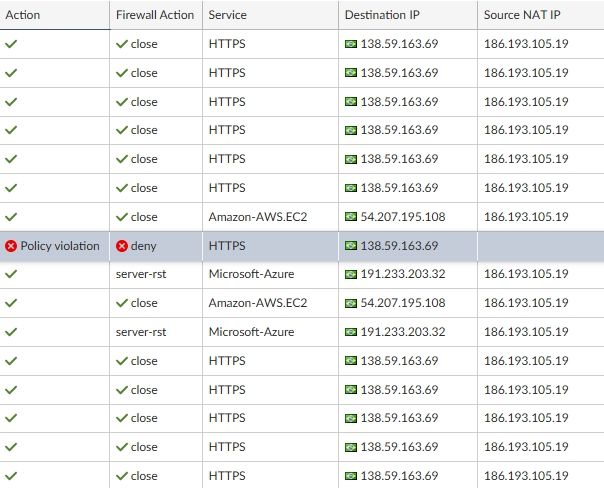Click the first Amazon-AWS.EC2 service cell
Image resolution: width=604 pixels, height=488 pixels.
(257, 216)
